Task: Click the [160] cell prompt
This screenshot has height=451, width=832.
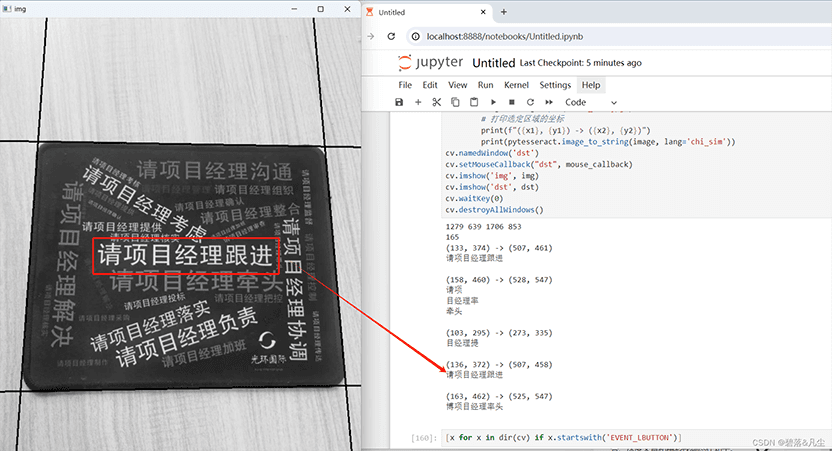Action: [x=423, y=438]
